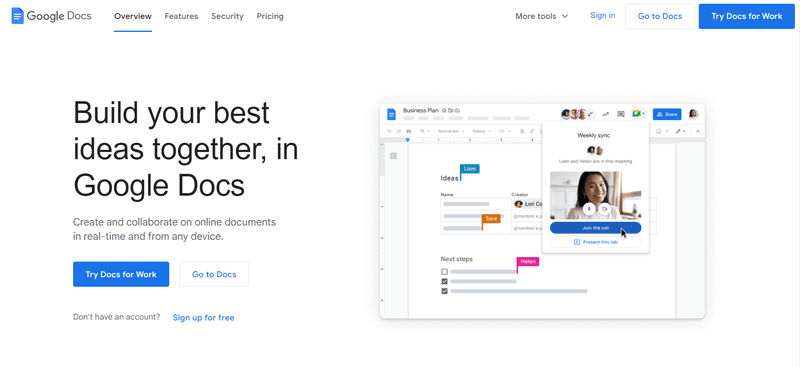
Task: Star the Business Plan document
Action: pos(444,110)
